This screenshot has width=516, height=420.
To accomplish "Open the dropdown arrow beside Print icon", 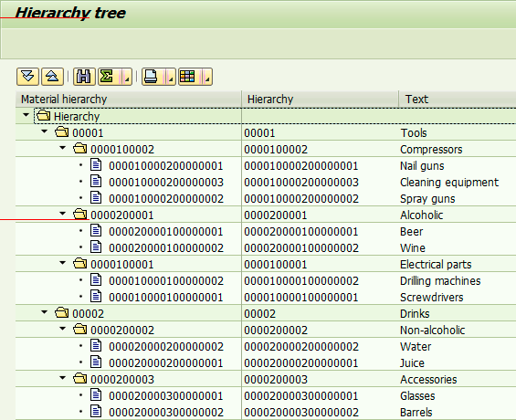I will point(171,77).
